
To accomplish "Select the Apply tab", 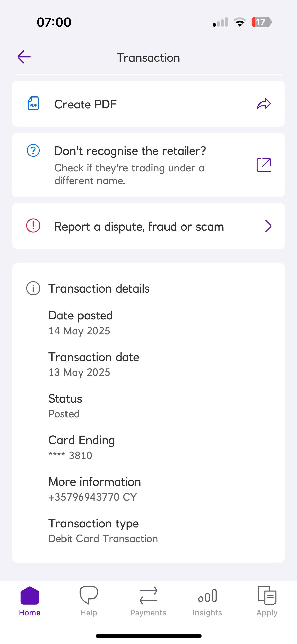I will tap(267, 601).
